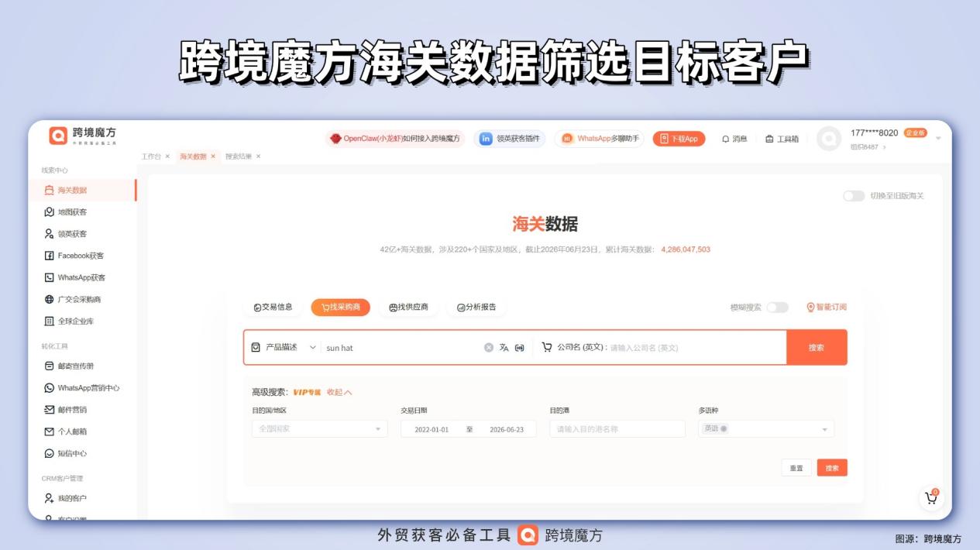Open the 工具箱 toolbox
This screenshot has width=980, height=550.
pyautogui.click(x=782, y=139)
